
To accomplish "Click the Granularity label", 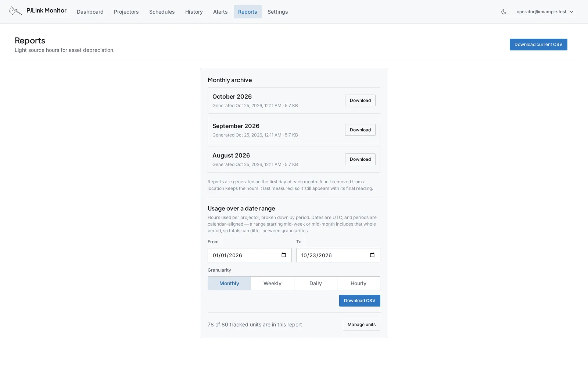I will tap(219, 270).
